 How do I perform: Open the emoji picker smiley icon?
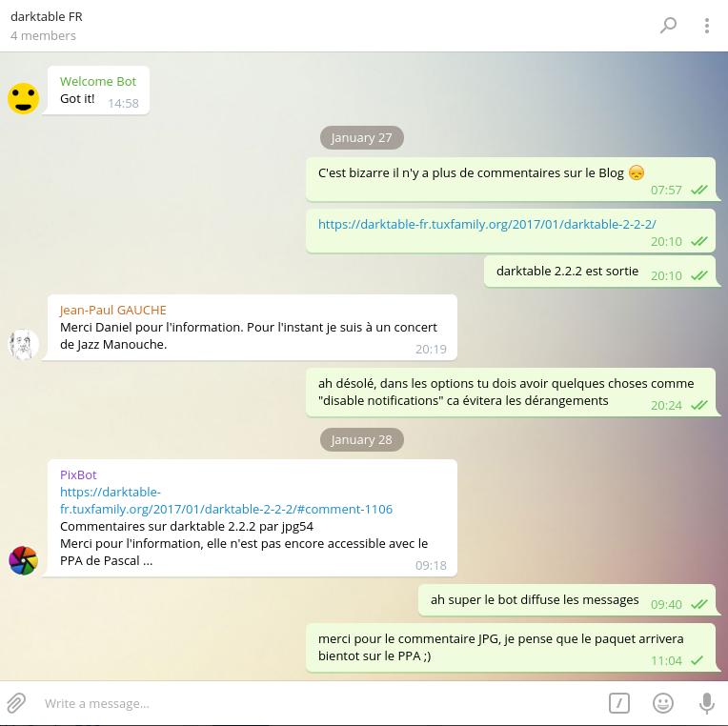point(662,703)
